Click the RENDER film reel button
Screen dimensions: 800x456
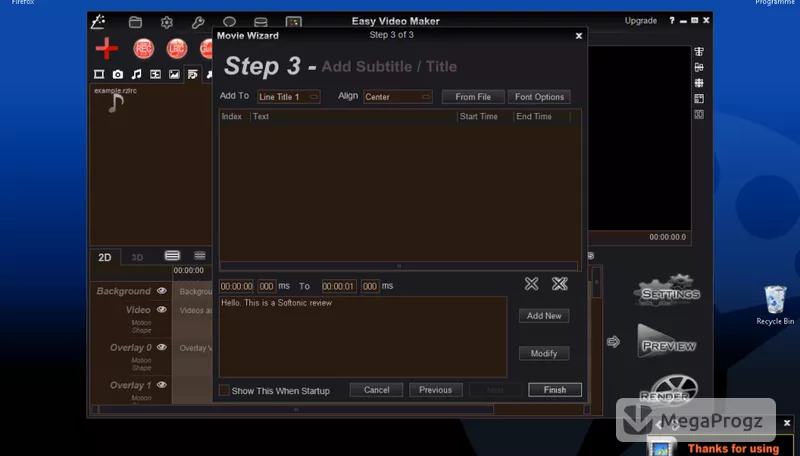[668, 389]
